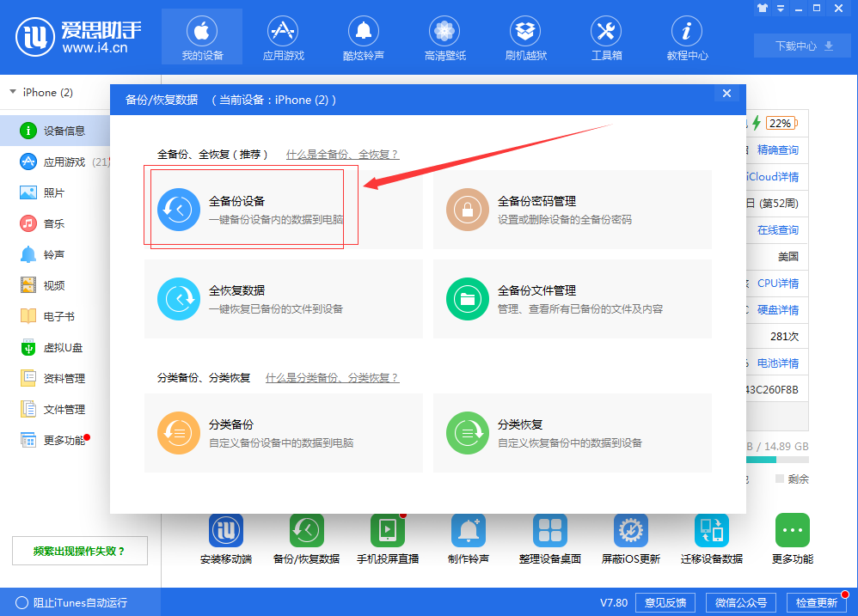Open 全备份文件管理 folder option
858x616 pixels.
573,299
